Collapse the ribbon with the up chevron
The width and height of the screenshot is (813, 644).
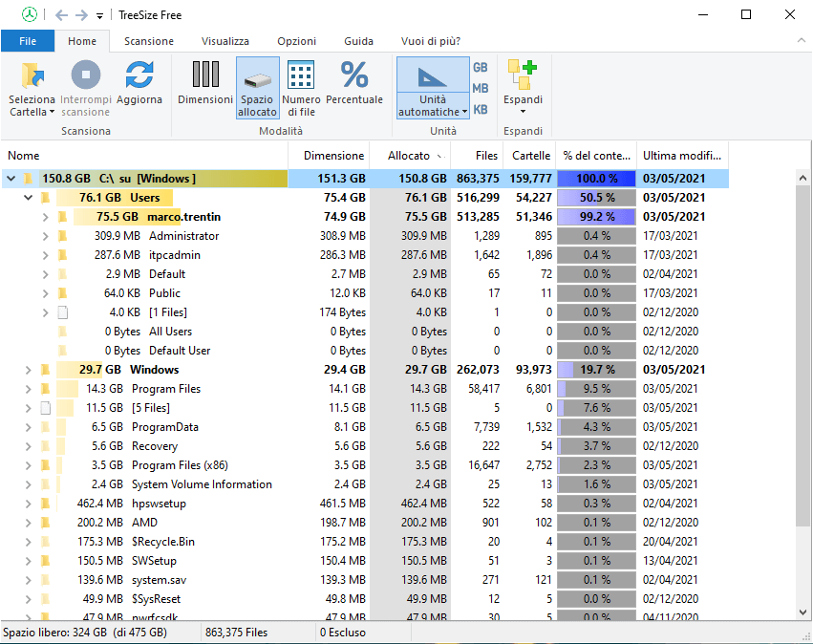[x=802, y=40]
